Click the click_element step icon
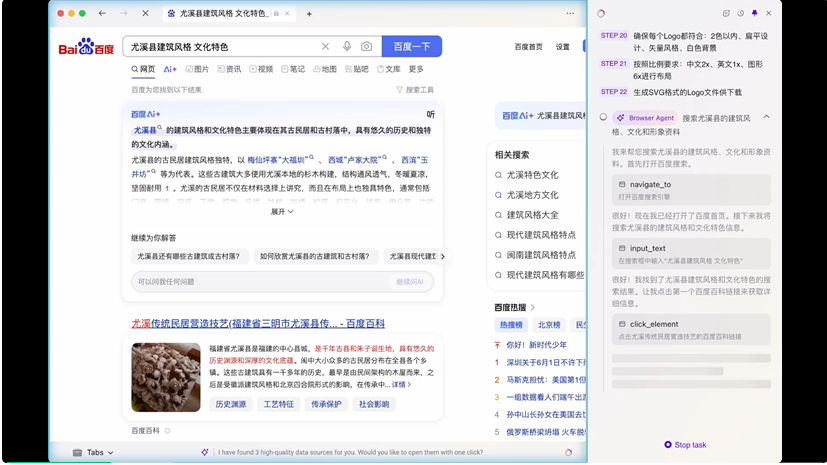This screenshot has width=827, height=465. 622,324
